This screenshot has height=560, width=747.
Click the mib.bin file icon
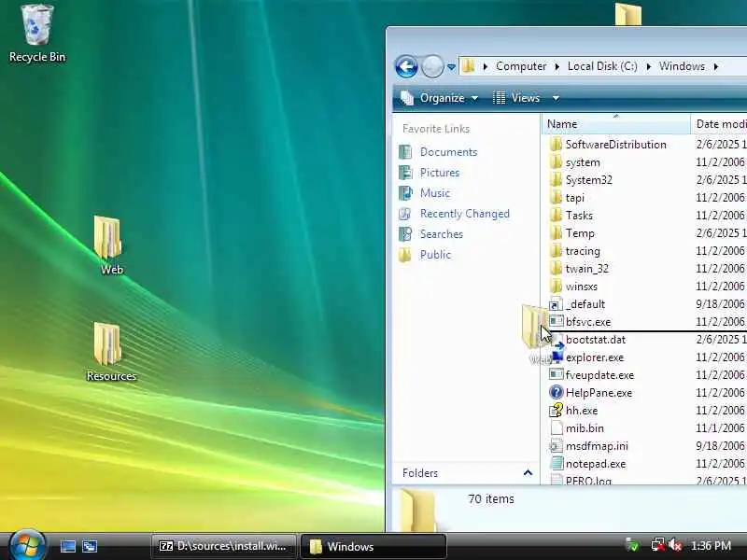coord(556,427)
